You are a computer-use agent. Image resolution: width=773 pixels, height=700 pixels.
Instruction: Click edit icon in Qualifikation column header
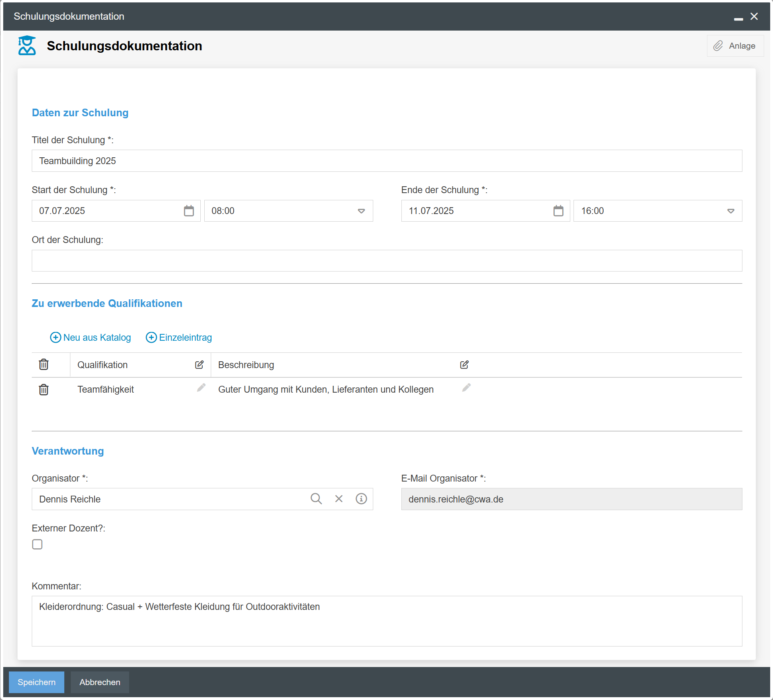click(x=199, y=364)
